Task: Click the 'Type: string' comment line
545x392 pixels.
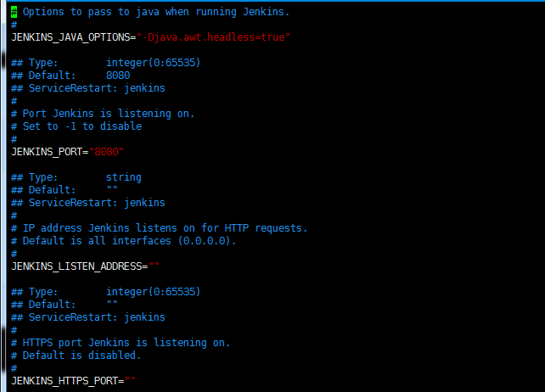Action: tap(76, 177)
